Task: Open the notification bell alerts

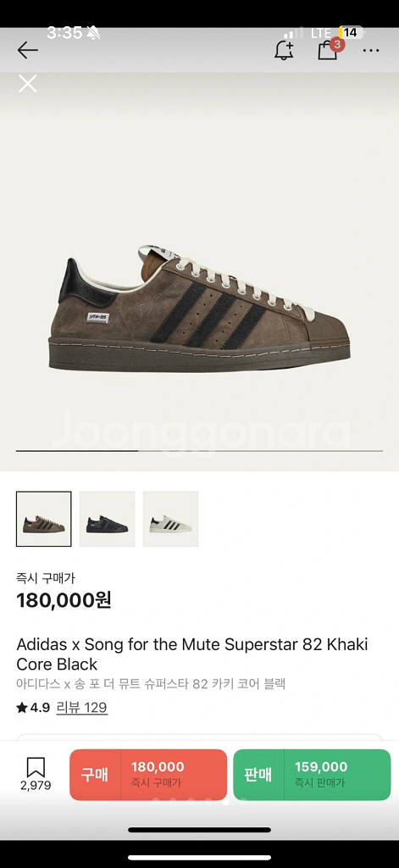Action: (x=284, y=50)
